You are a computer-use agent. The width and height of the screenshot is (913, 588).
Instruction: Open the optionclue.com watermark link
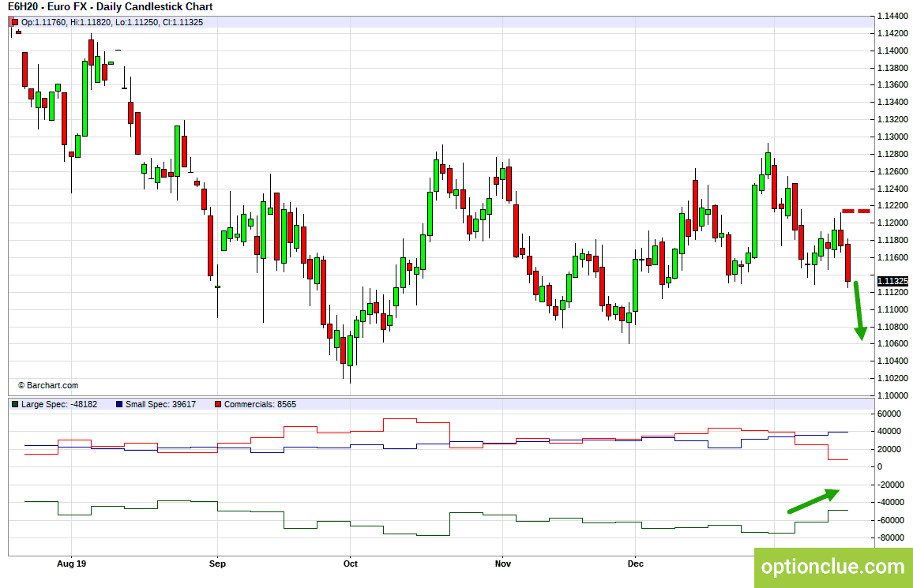(x=833, y=567)
